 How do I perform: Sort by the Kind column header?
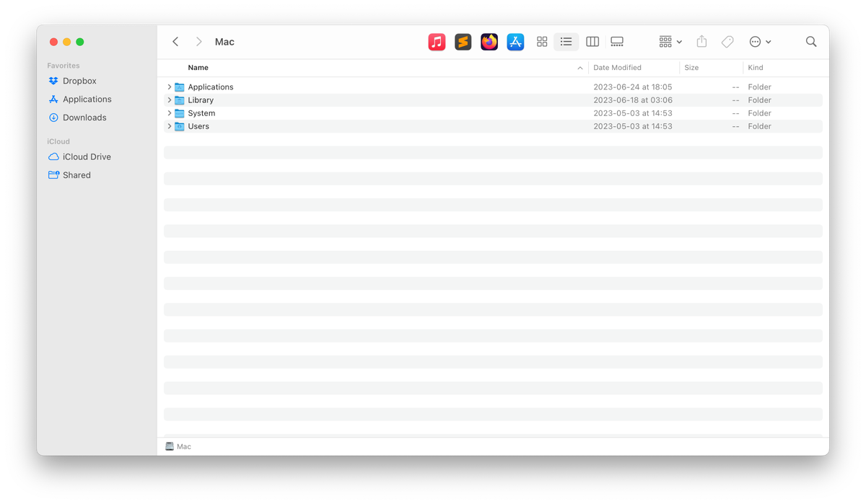point(756,68)
